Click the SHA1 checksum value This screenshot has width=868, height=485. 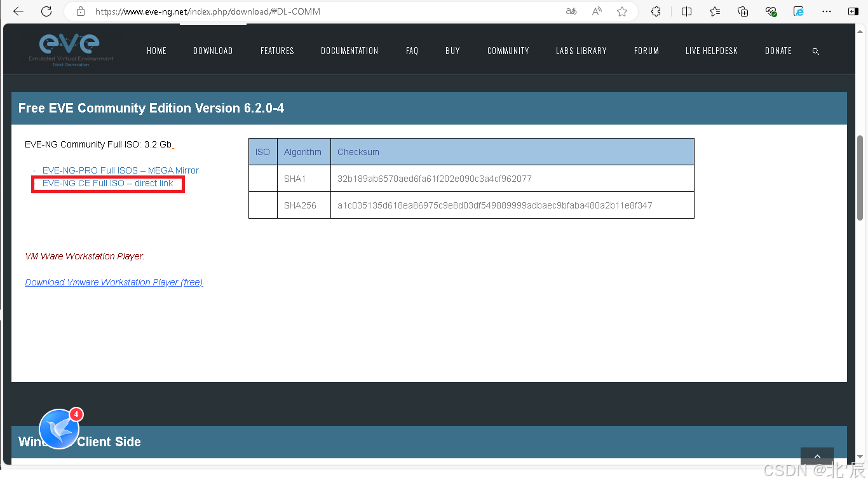tap(435, 179)
